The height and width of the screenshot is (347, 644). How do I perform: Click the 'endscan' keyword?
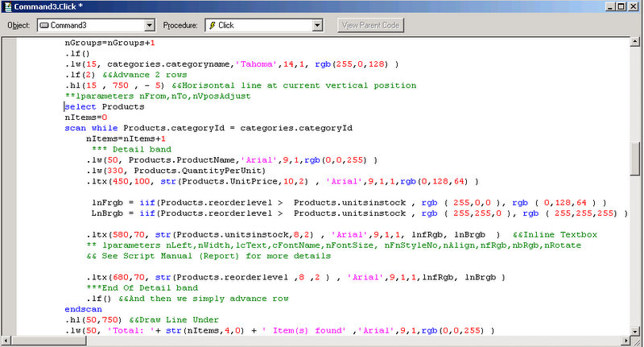[x=83, y=309]
